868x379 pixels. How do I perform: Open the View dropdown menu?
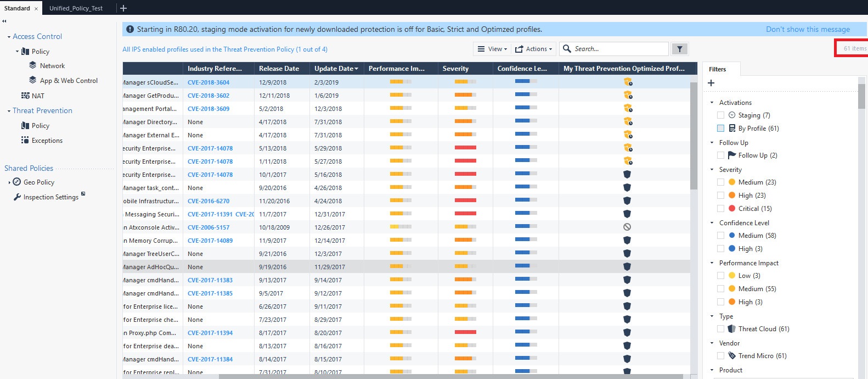pyautogui.click(x=492, y=49)
